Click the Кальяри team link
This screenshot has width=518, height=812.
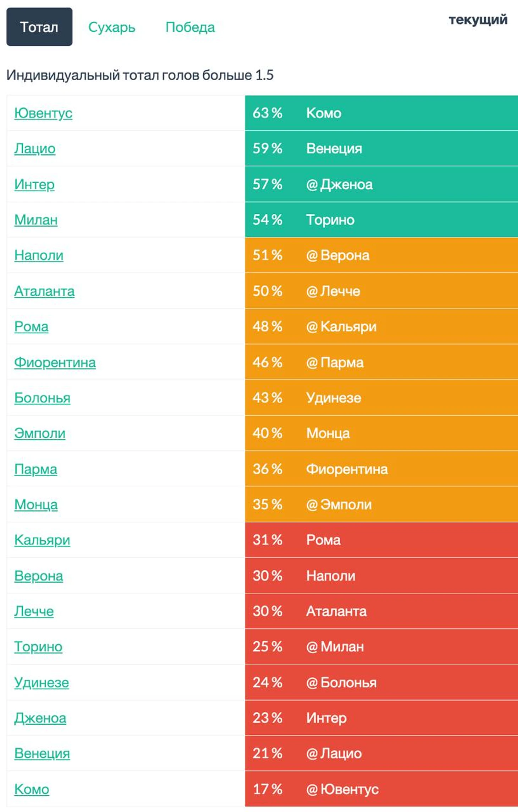tap(42, 540)
